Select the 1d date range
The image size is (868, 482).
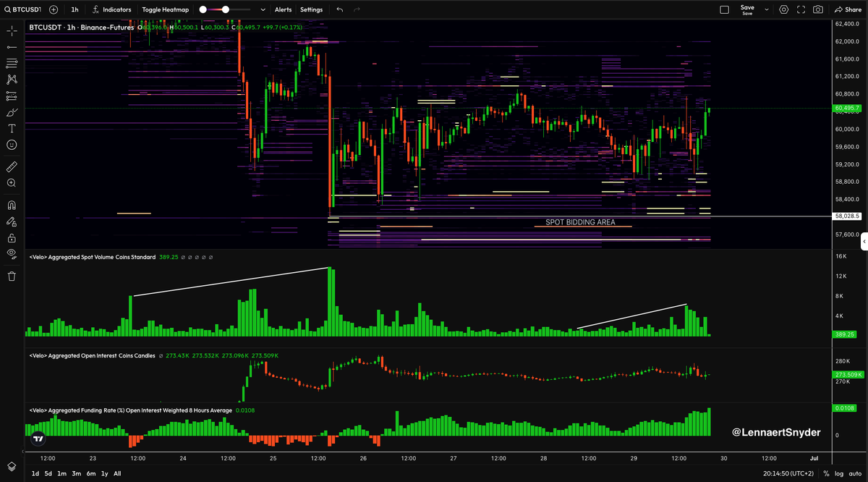[35, 473]
